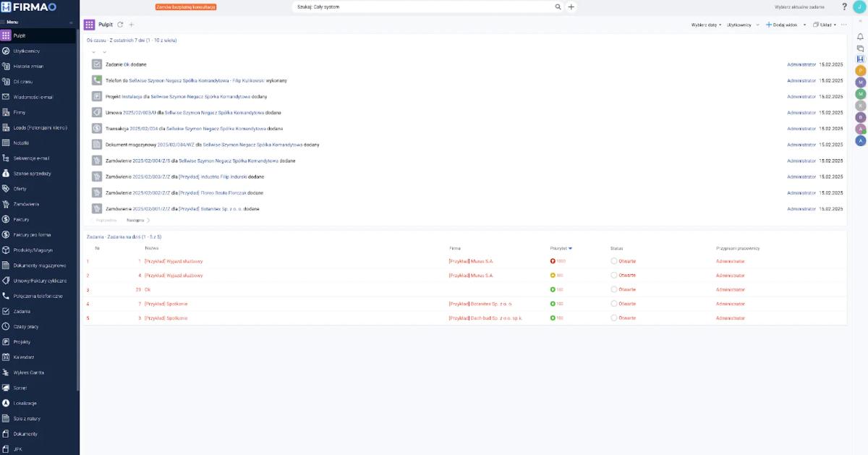
Task: Open the notifications bell in the right sidebar
Action: tap(860, 37)
